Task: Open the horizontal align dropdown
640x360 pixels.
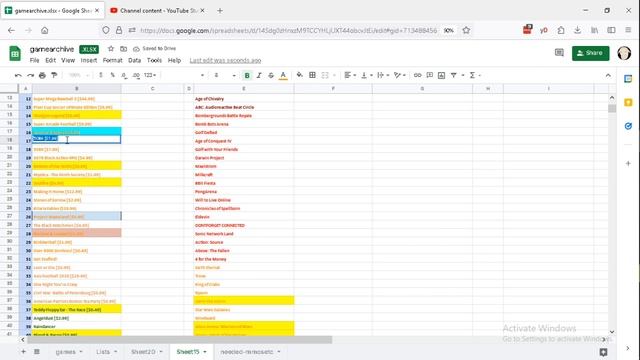Action: coord(350,75)
